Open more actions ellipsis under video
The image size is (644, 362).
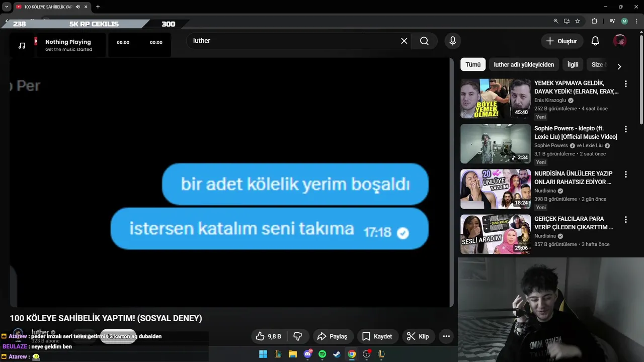(446, 336)
